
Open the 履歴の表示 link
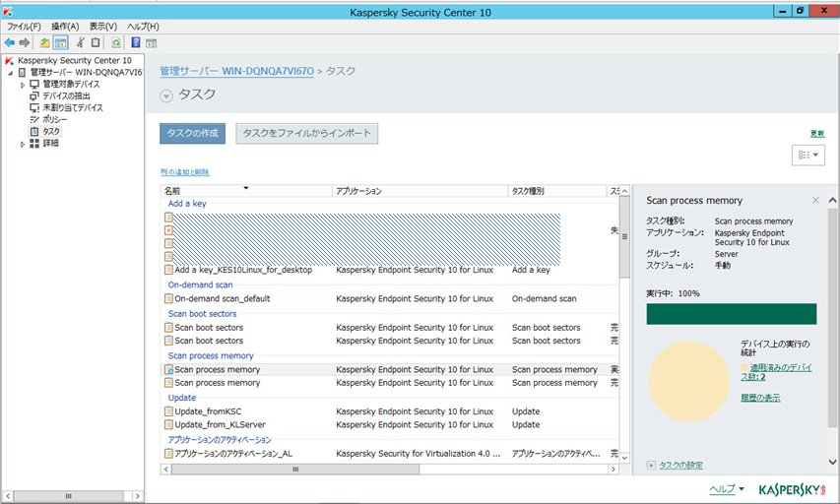(x=760, y=398)
